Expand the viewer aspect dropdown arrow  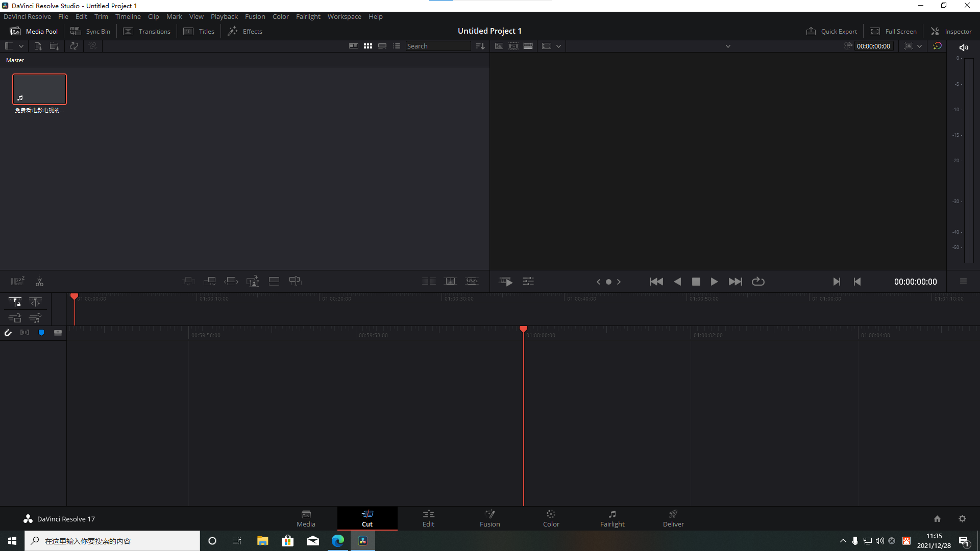tap(559, 46)
